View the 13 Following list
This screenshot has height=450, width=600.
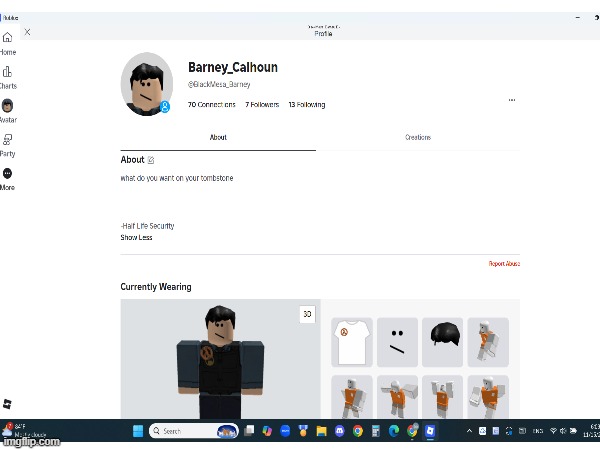[x=306, y=104]
